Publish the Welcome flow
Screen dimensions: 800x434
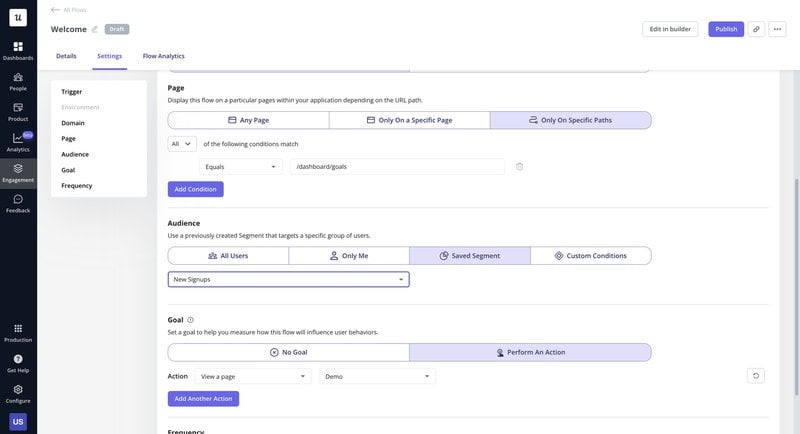coord(726,29)
